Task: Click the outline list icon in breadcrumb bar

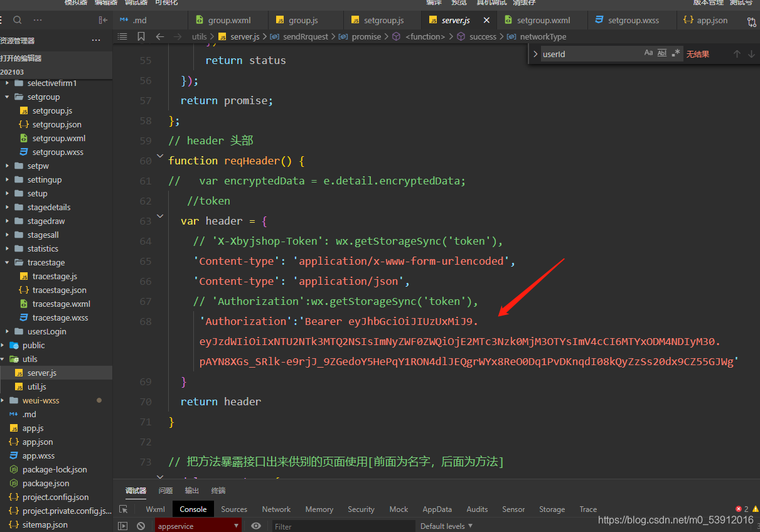Action: point(122,36)
